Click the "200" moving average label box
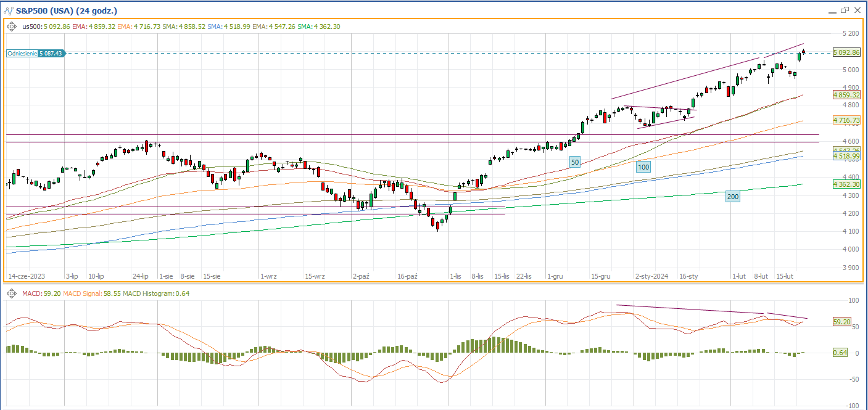 (x=732, y=197)
